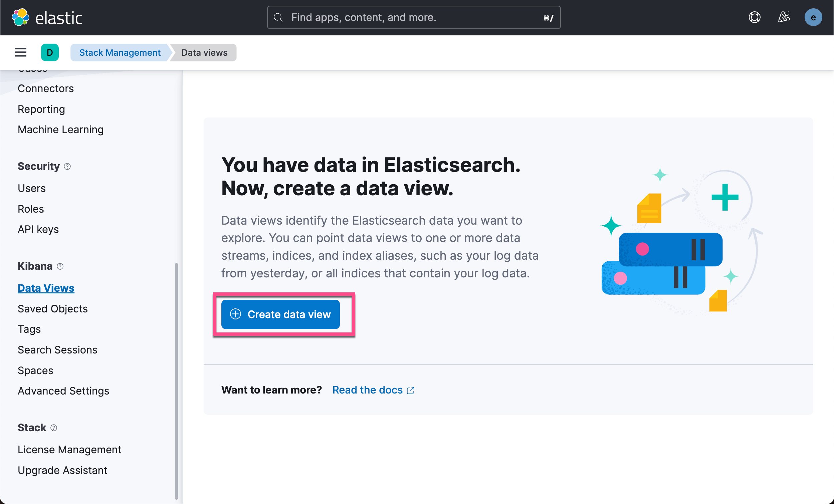Click the Stack Management breadcrumb
The width and height of the screenshot is (834, 504).
coord(120,52)
